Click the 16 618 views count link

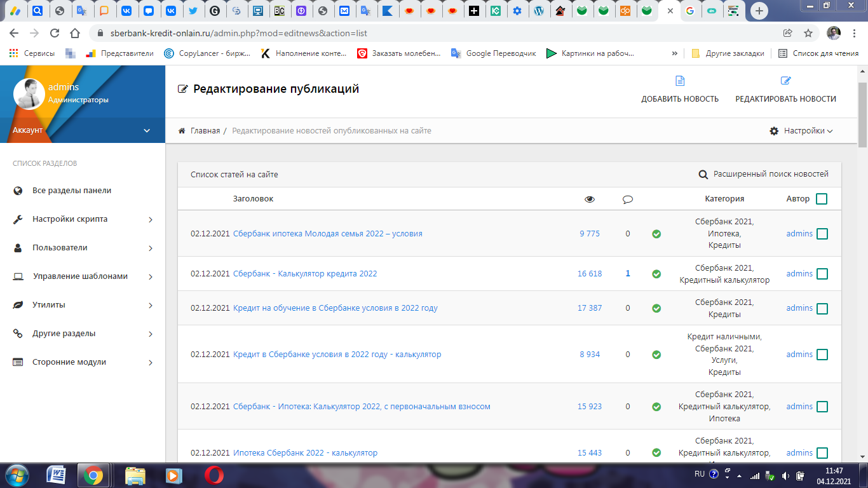[590, 274]
